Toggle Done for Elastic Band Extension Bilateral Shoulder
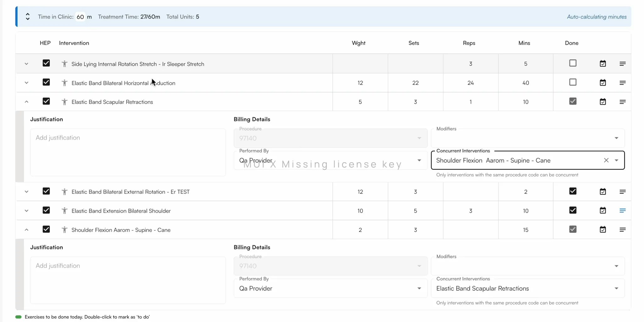Viewport: 644px width, 322px height. [x=573, y=210]
